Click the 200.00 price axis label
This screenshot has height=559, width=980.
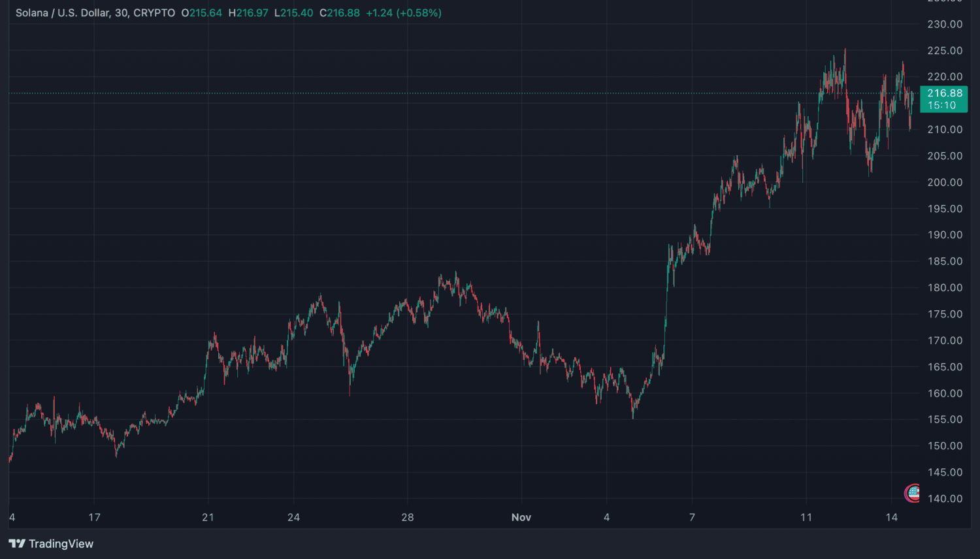click(x=945, y=183)
